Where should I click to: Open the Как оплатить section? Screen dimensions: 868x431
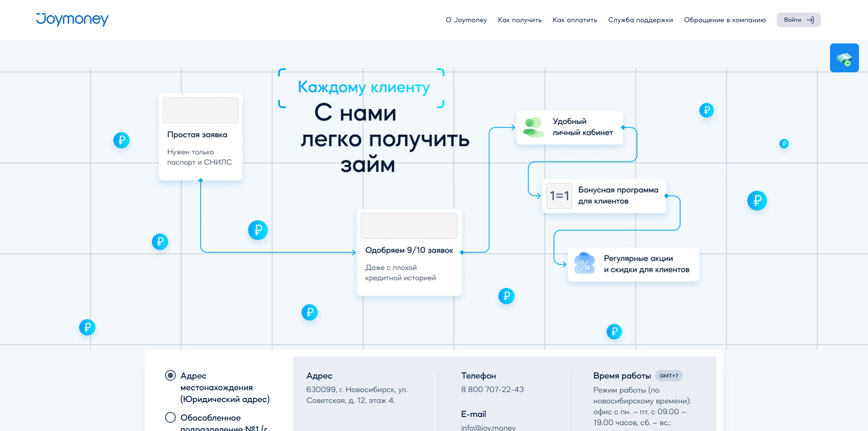pos(575,19)
